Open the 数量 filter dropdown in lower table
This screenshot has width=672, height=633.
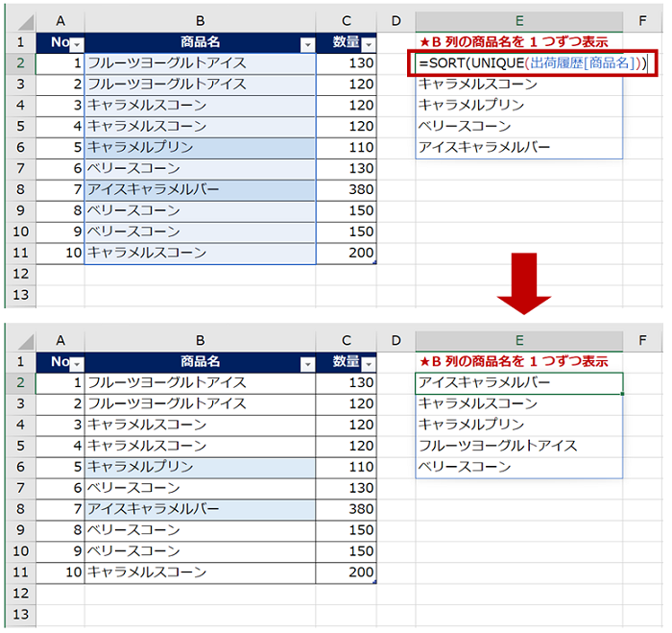369,362
